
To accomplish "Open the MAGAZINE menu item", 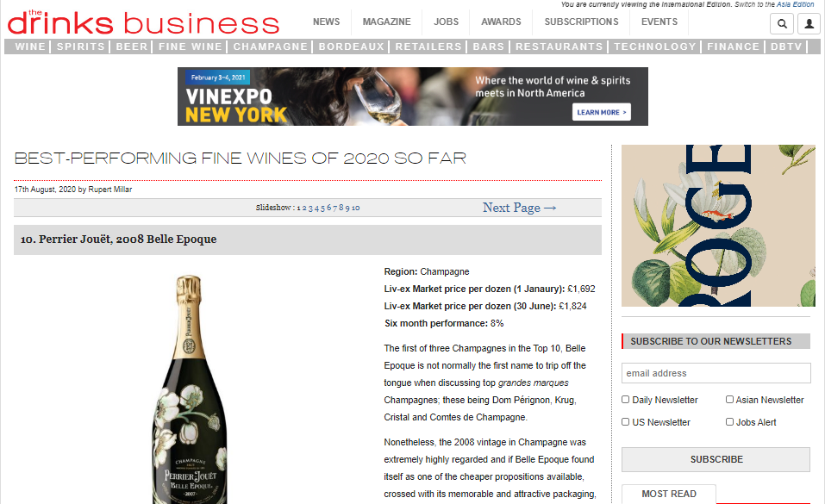I will (386, 22).
